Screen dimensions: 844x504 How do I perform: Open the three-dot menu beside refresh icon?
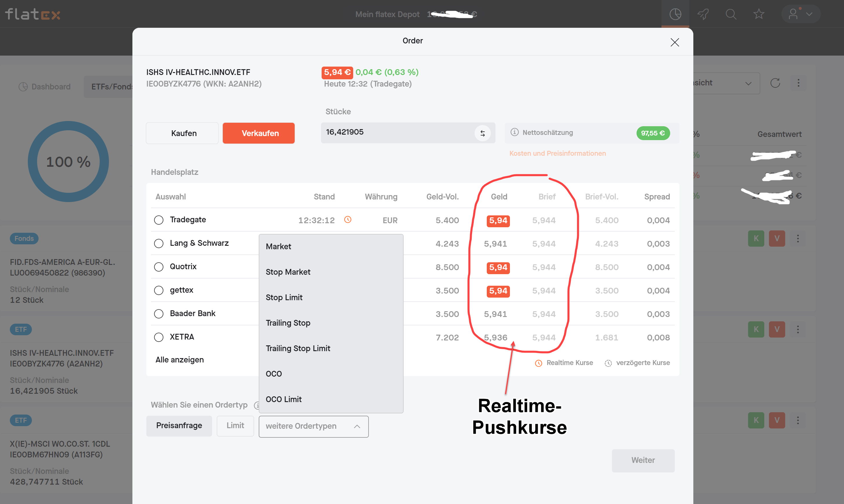pyautogui.click(x=799, y=83)
